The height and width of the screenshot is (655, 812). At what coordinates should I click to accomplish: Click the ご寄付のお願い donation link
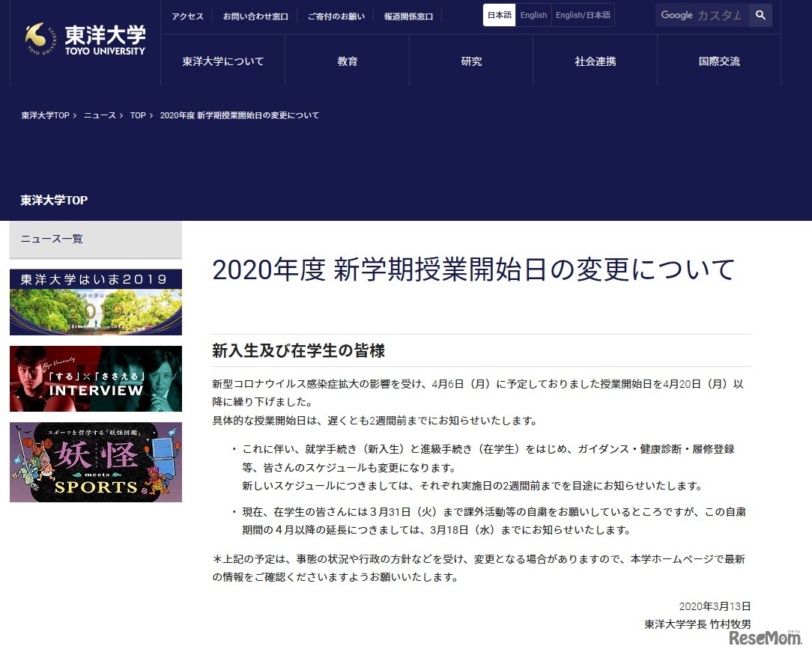point(336,15)
